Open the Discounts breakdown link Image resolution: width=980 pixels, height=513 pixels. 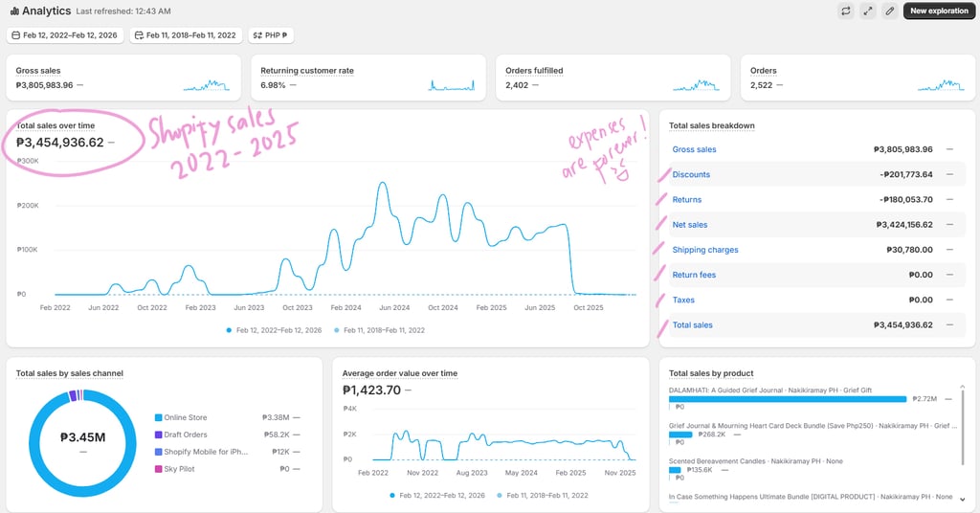(691, 174)
